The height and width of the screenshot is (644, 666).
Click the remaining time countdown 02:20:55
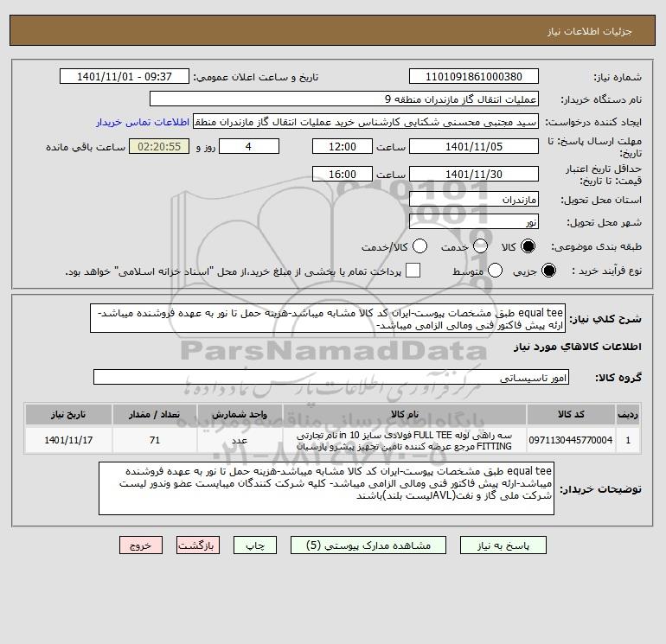coord(159,147)
